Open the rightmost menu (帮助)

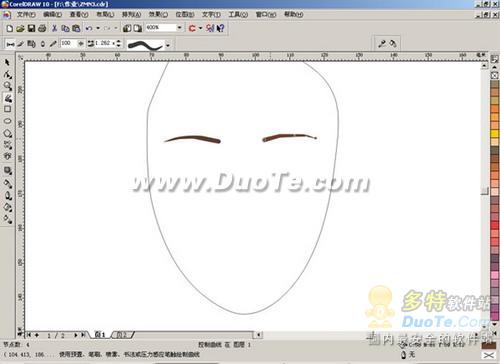pos(293,14)
